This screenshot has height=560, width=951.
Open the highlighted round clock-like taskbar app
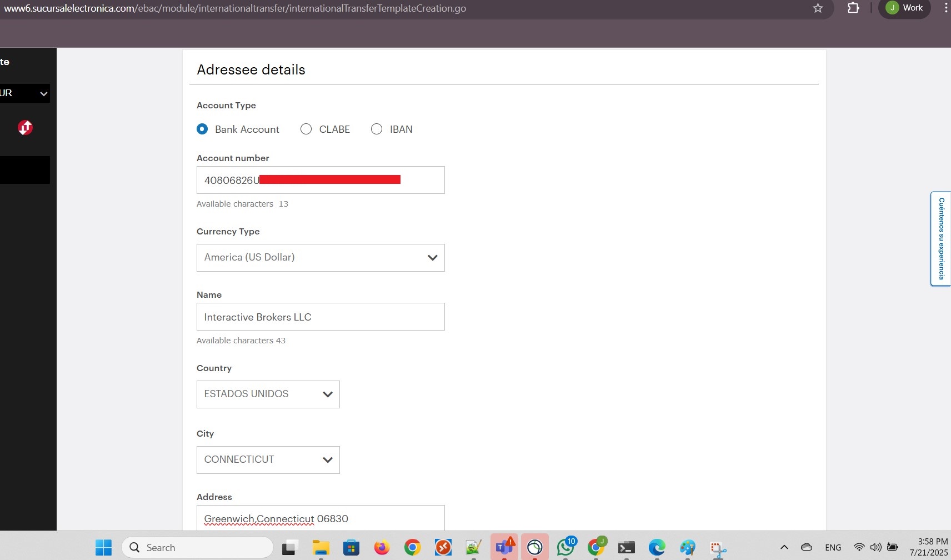coord(535,548)
